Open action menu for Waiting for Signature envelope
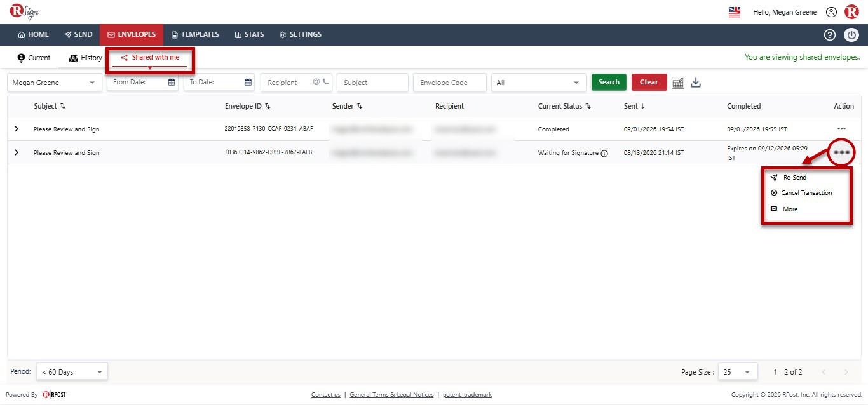The width and height of the screenshot is (868, 405). click(x=842, y=153)
